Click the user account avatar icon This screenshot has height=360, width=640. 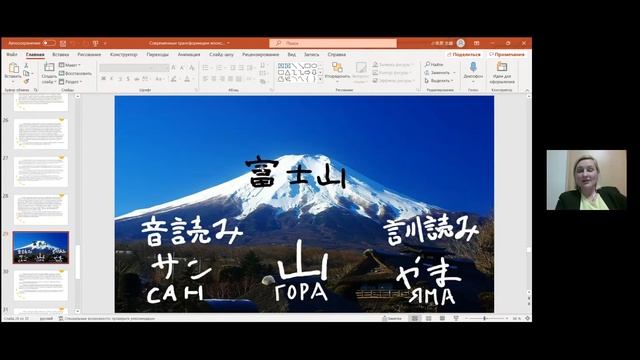tap(461, 43)
